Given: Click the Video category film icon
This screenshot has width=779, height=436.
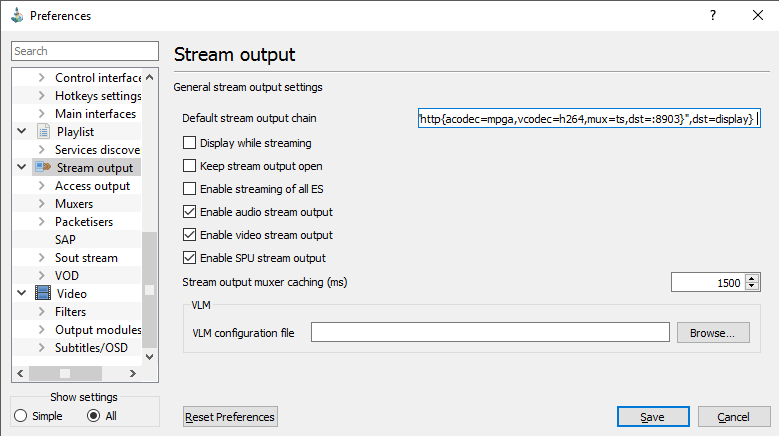Looking at the screenshot, I should (43, 294).
